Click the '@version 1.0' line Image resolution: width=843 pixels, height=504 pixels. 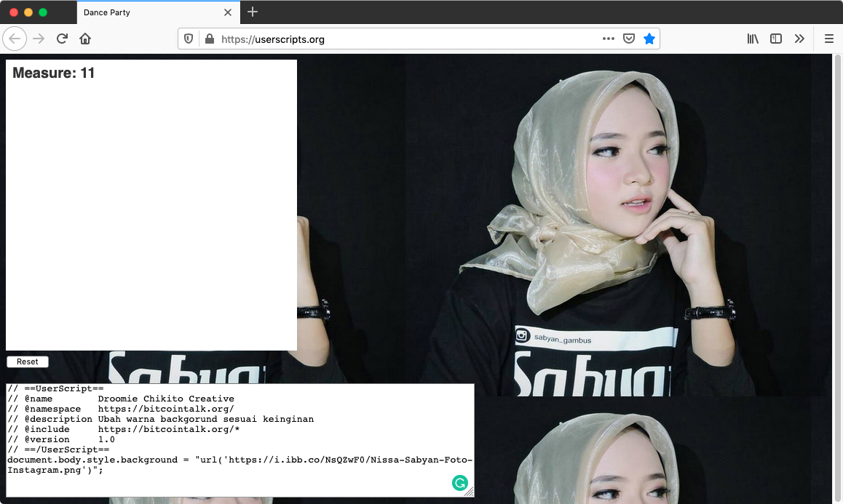click(x=61, y=439)
